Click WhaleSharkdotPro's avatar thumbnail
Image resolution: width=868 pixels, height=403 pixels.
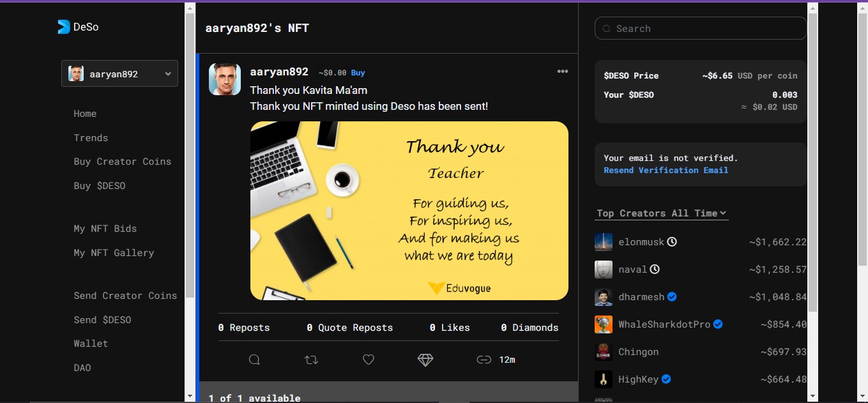[604, 324]
